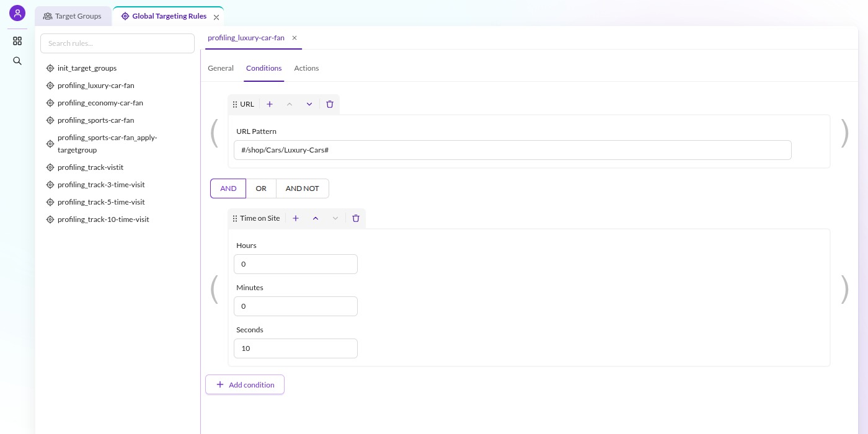The width and height of the screenshot is (868, 434).
Task: Grab the URL condition drag handle
Action: [235, 104]
